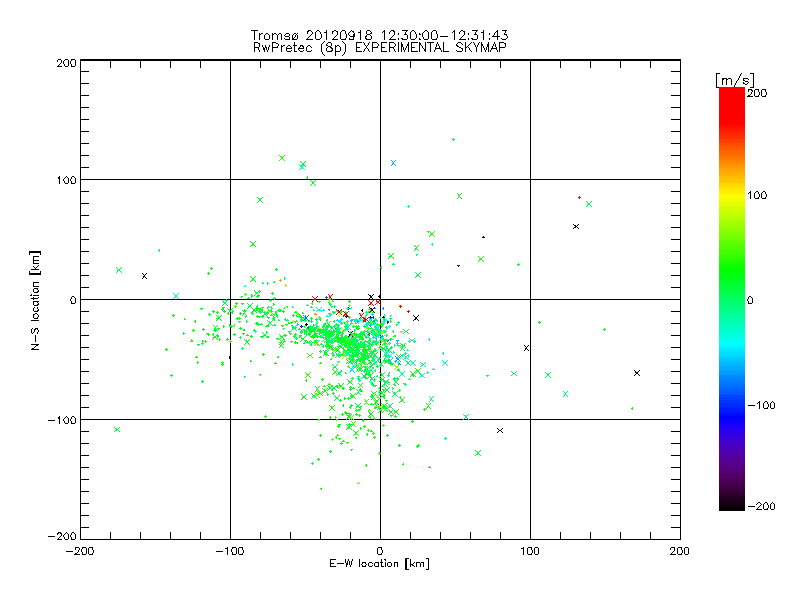This screenshot has height=600, width=800.
Task: Click the subtitle 'RwPretec (8p) EXPERIMENTAL SKYMAP'
Action: [x=380, y=48]
